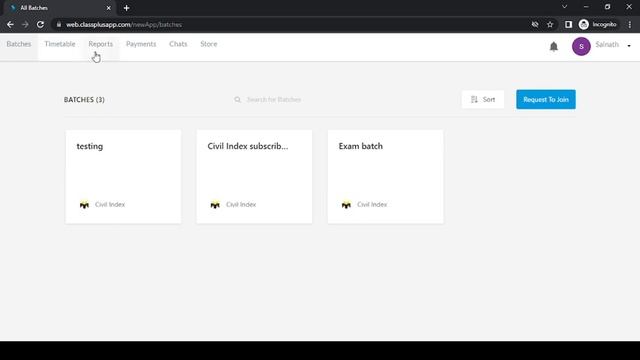The height and width of the screenshot is (360, 640).
Task: Open the Exam batch card
Action: pyautogui.click(x=385, y=177)
